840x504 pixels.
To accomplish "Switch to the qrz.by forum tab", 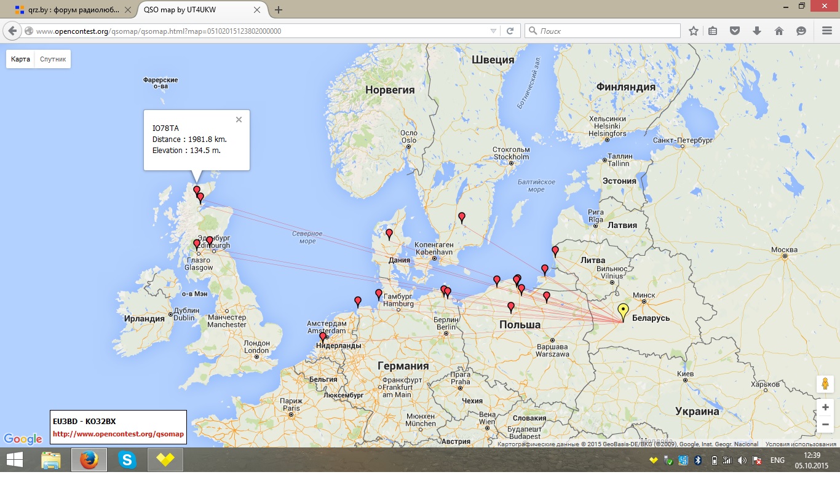I will tap(68, 10).
